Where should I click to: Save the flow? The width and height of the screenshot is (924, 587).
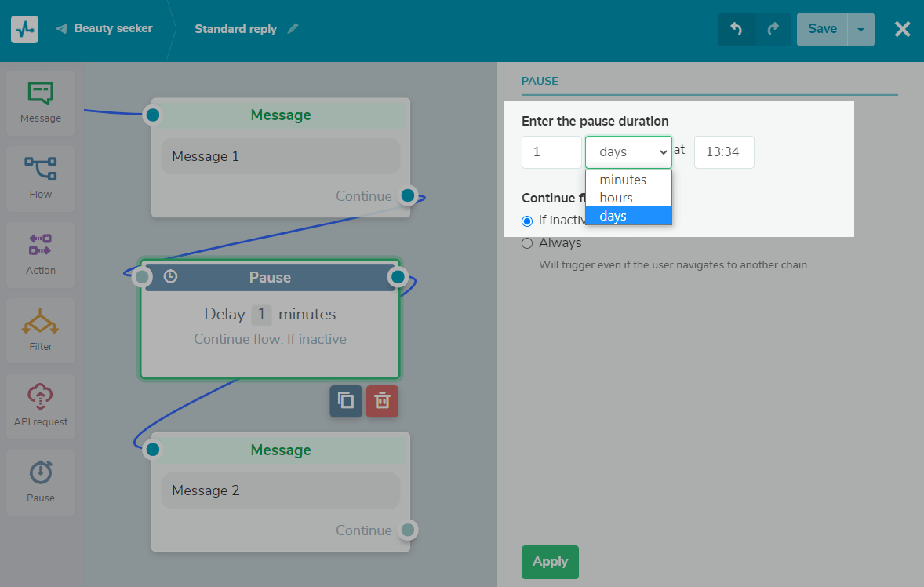(822, 29)
